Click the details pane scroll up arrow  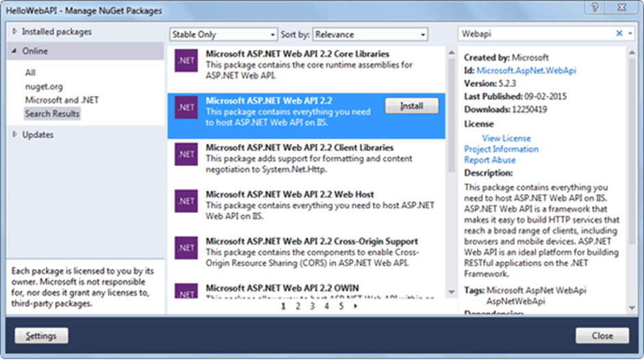click(x=632, y=53)
